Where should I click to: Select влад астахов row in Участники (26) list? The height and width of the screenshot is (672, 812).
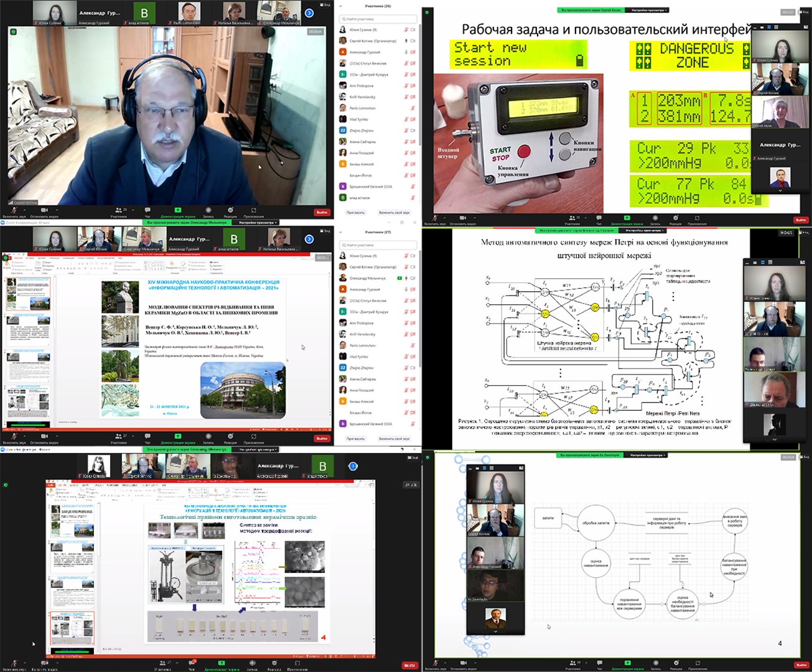[377, 198]
